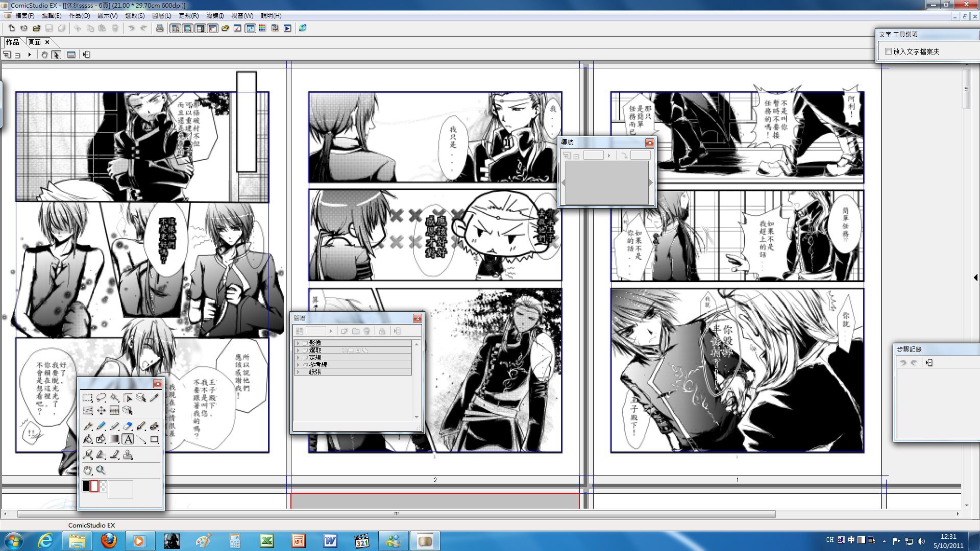This screenshot has height=551, width=980.
Task: Select the paint bucket fill tool
Action: (x=87, y=439)
